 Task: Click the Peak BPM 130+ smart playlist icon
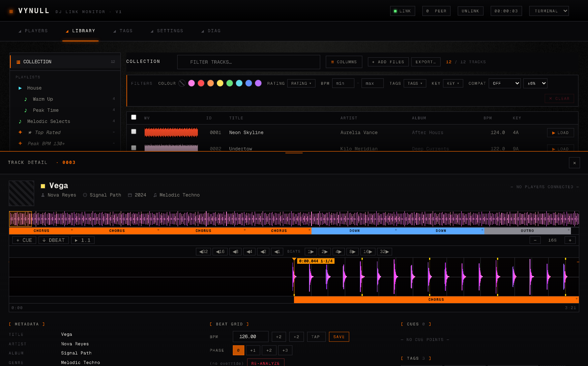point(20,143)
